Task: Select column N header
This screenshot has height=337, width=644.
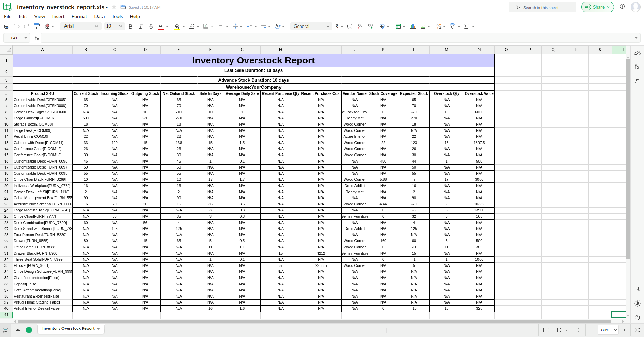Action: pos(479,50)
